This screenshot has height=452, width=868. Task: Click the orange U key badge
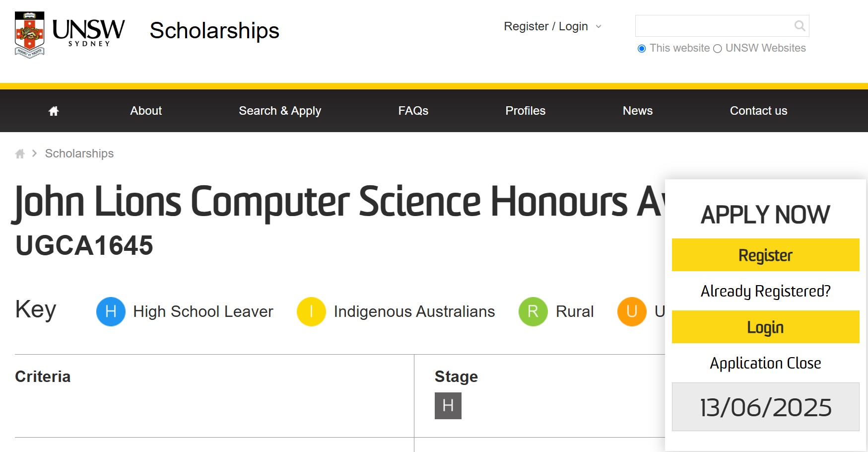632,311
